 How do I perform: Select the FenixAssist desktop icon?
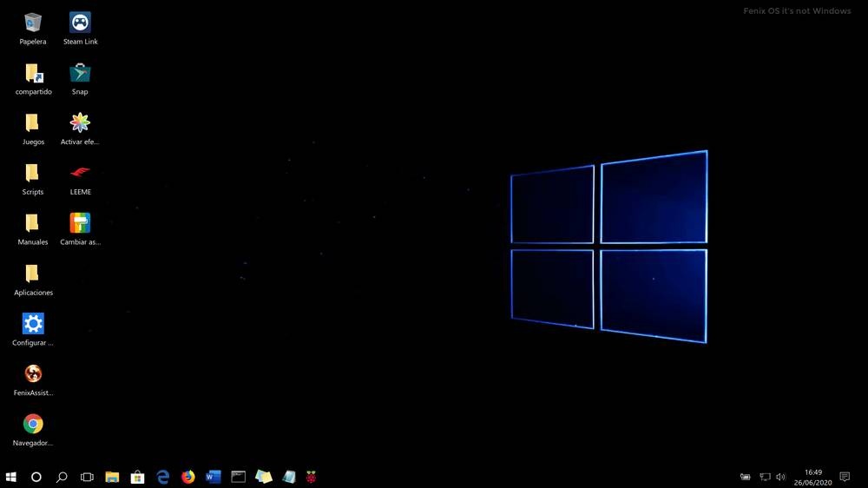pyautogui.click(x=33, y=374)
